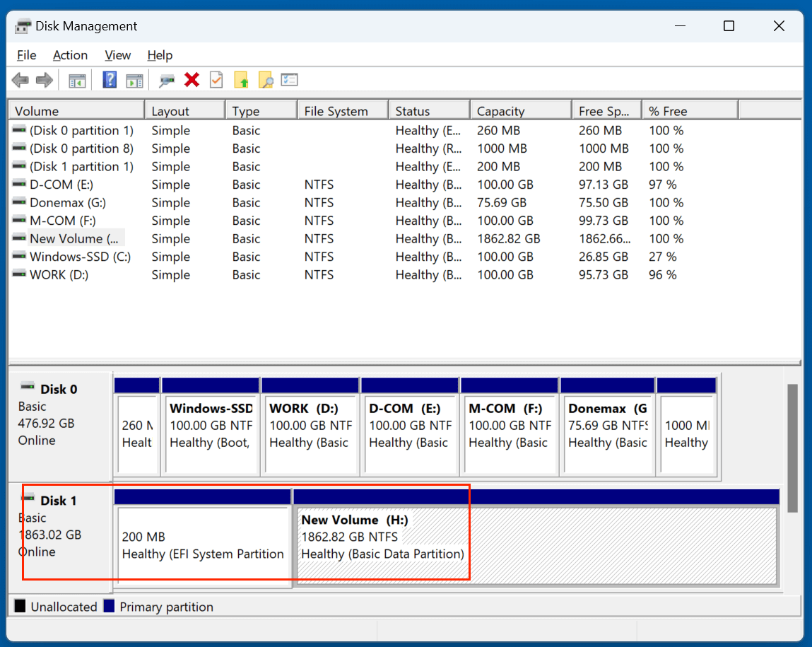Open the Action menu

tap(70, 55)
